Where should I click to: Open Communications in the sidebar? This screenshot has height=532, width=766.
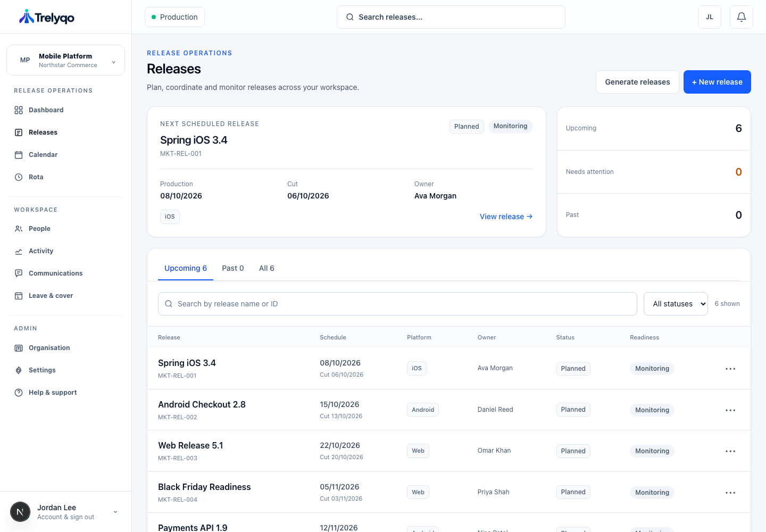(x=56, y=273)
